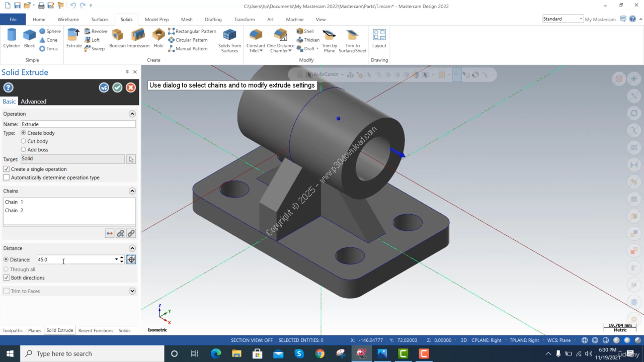
Task: Select the Create body radio button
Action: [x=23, y=133]
